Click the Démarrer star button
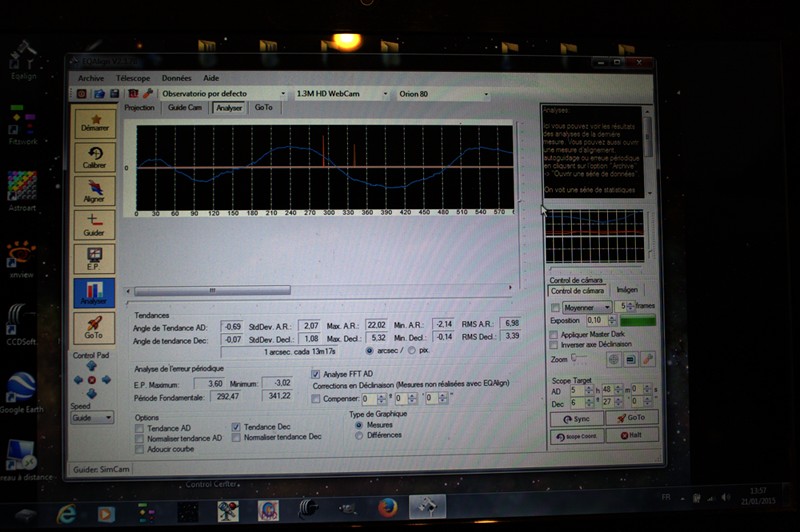Viewport: 800px width, 532px height. point(94,122)
